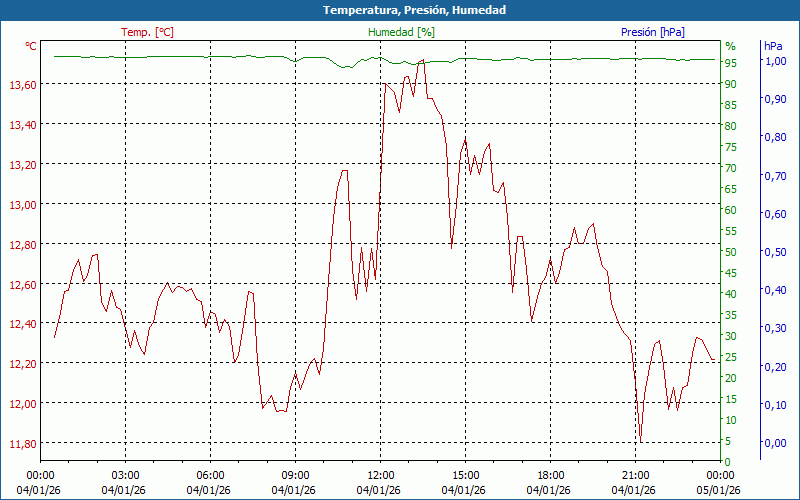Click the 13,60 temperature axis value
The image size is (800, 500).
[23, 85]
